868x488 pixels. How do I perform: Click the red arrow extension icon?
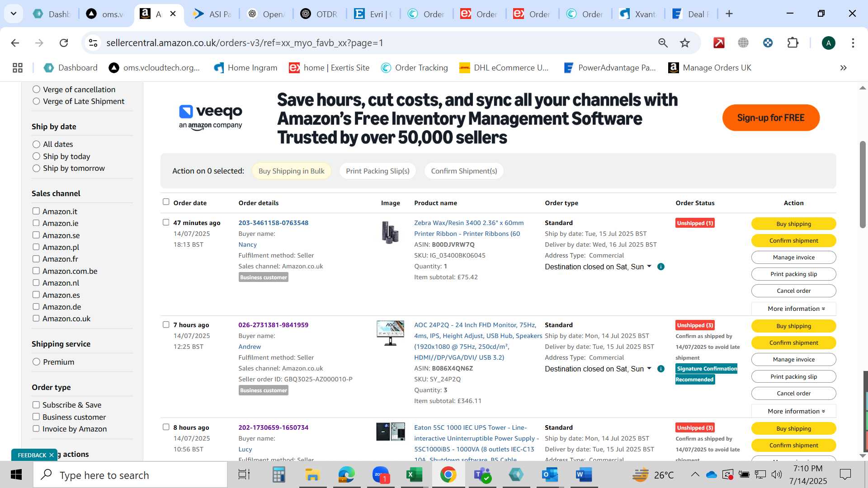tap(719, 43)
